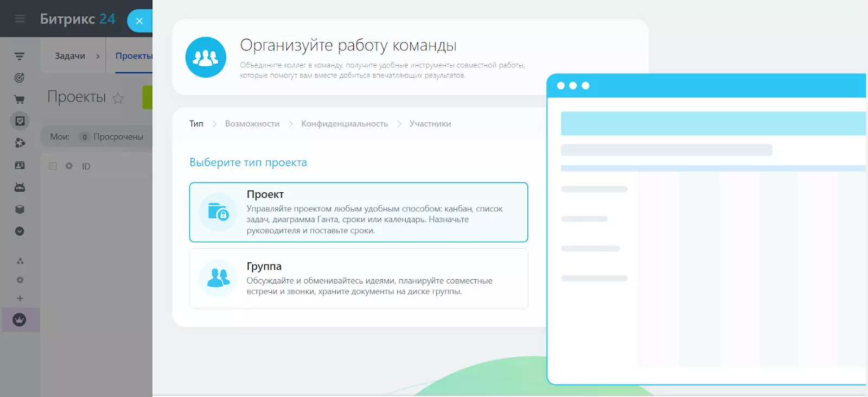868x397 pixels.
Task: Open the contact card icon in the sidebar
Action: [x=20, y=165]
